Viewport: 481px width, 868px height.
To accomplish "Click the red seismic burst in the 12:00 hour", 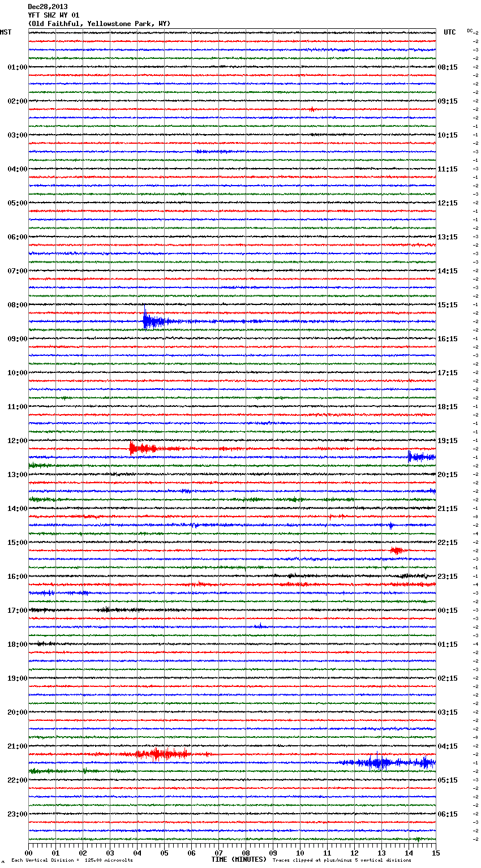I will (143, 448).
